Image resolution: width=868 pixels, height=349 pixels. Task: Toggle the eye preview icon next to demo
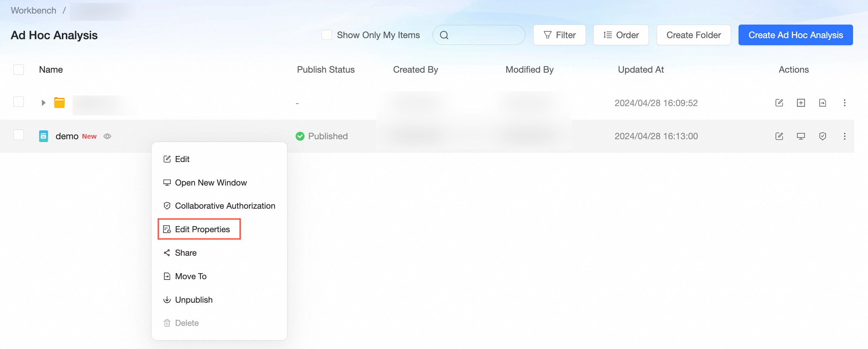click(107, 136)
